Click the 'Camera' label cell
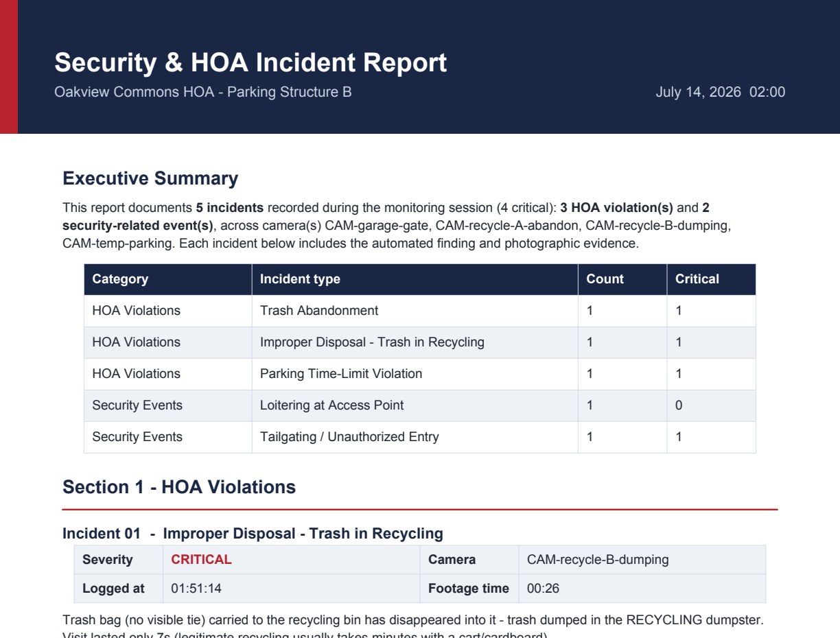The image size is (840, 638). (x=469, y=560)
